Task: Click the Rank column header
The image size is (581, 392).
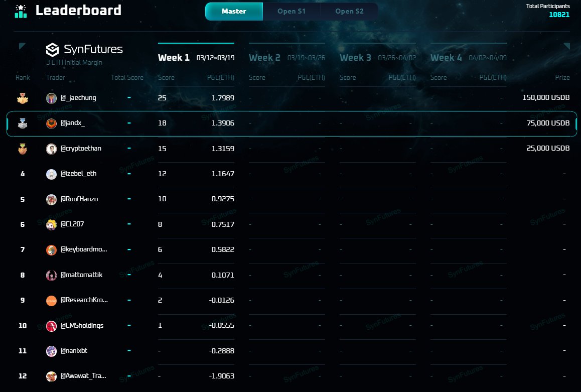Action: [23, 77]
